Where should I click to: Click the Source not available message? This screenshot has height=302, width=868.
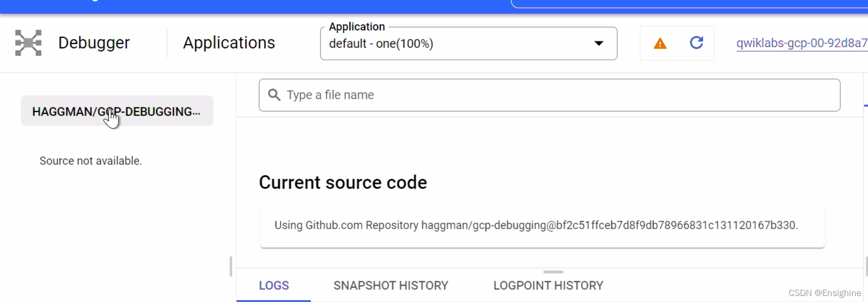pos(91,161)
